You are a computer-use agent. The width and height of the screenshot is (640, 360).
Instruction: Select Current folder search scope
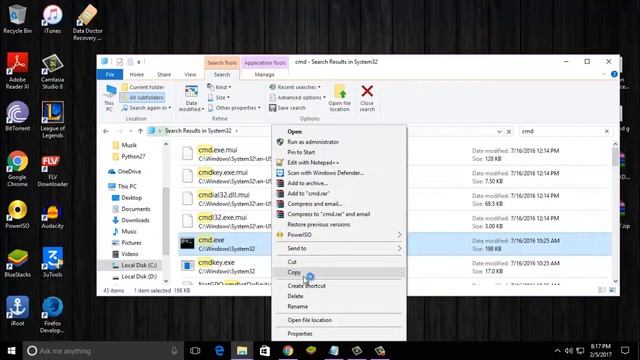coord(143,87)
